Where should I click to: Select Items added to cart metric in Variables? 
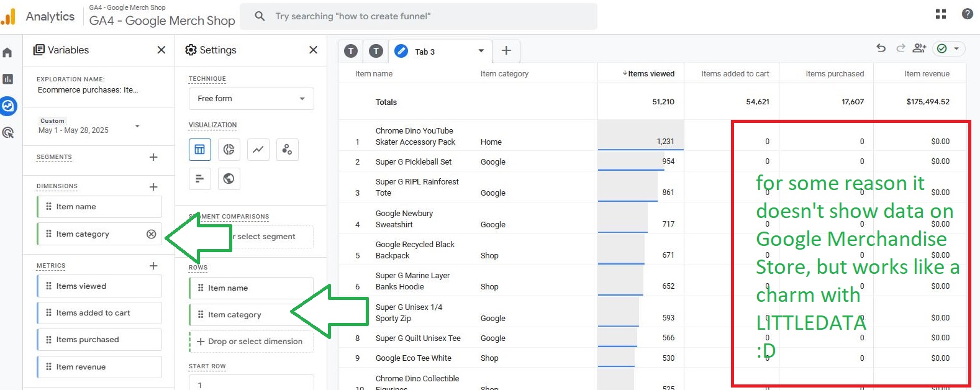pos(99,313)
